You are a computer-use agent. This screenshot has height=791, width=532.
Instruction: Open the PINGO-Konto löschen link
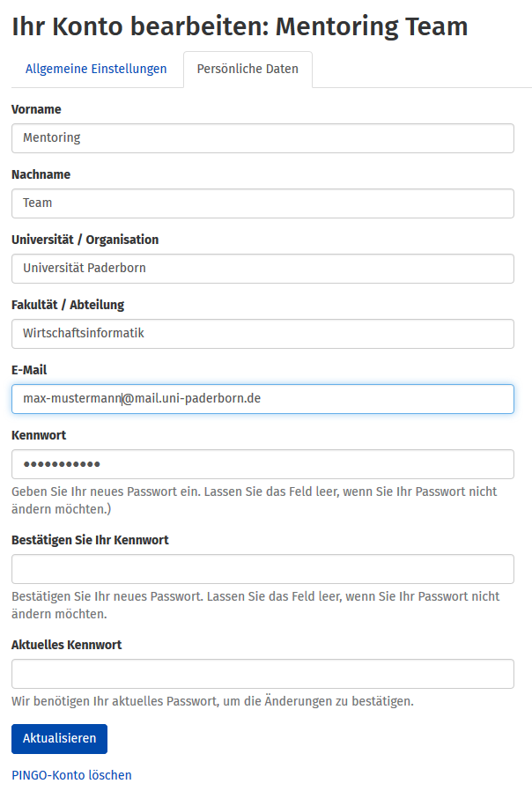pos(71,775)
